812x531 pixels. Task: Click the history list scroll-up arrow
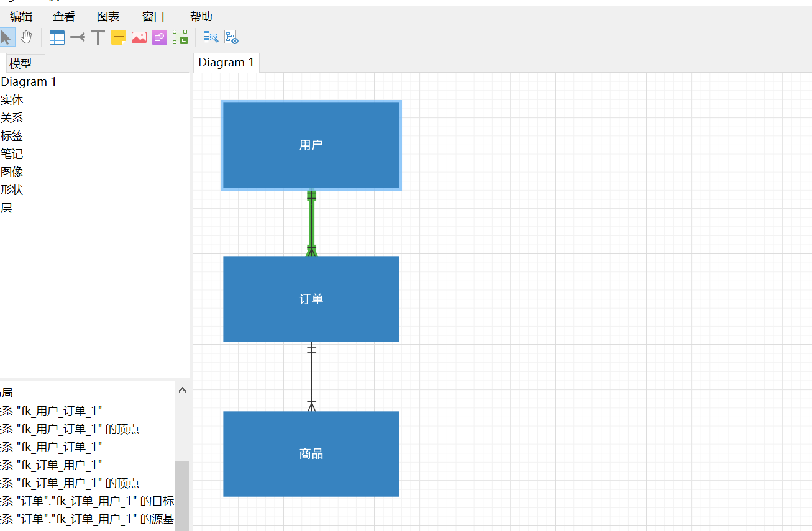tap(182, 390)
